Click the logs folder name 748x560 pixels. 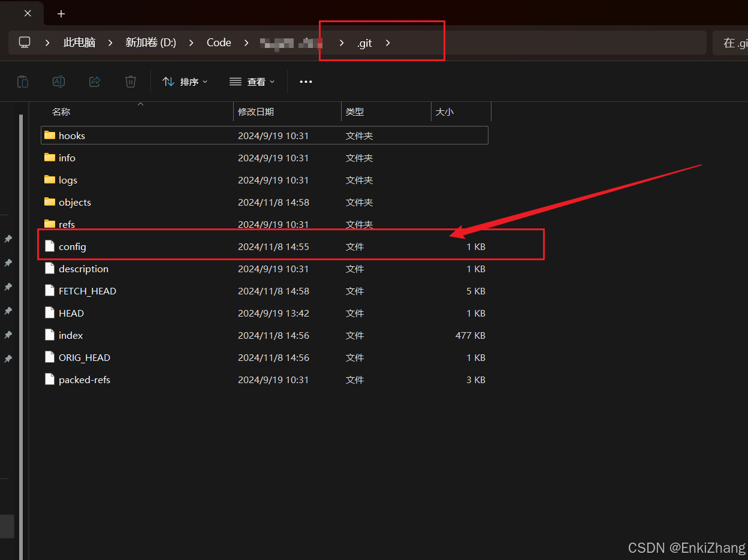pyautogui.click(x=68, y=180)
